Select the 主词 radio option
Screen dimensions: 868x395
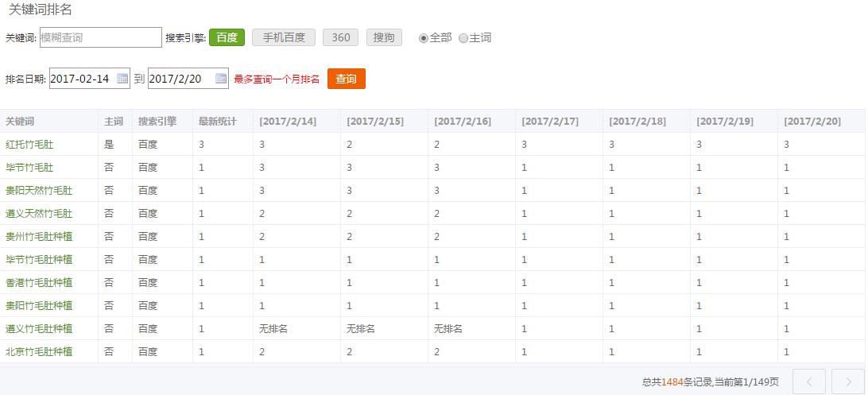click(x=463, y=38)
